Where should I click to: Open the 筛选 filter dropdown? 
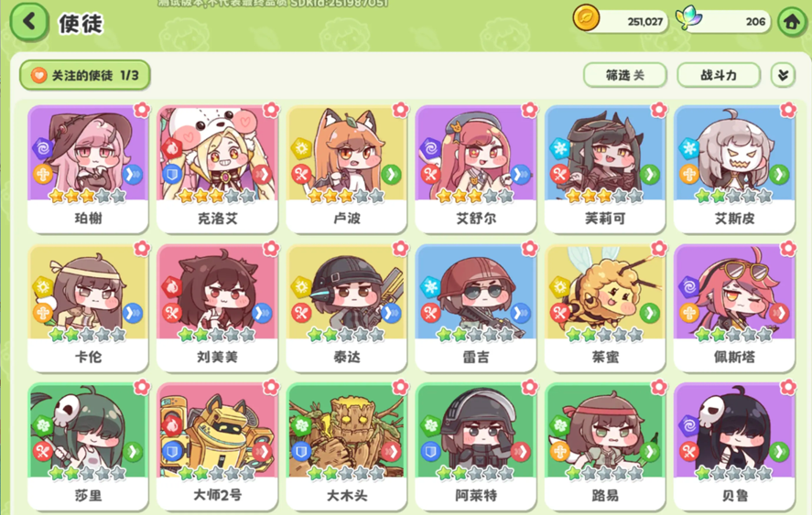point(625,76)
